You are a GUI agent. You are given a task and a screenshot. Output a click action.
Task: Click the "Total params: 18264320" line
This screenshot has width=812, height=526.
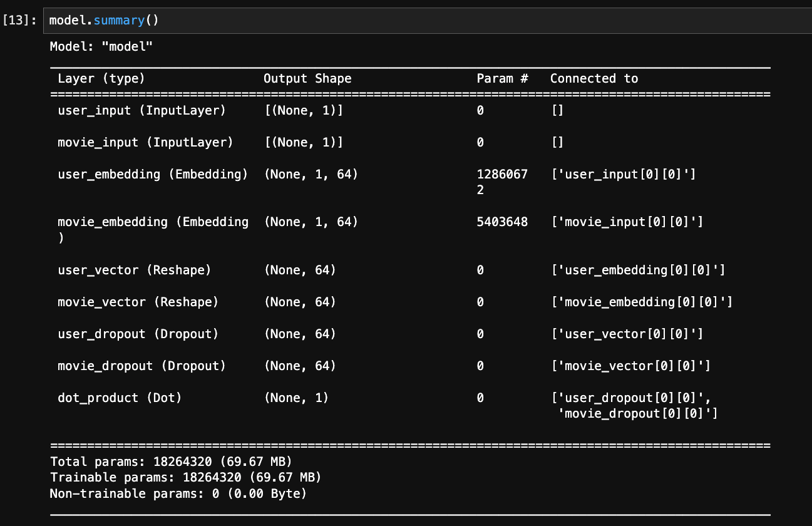point(171,462)
